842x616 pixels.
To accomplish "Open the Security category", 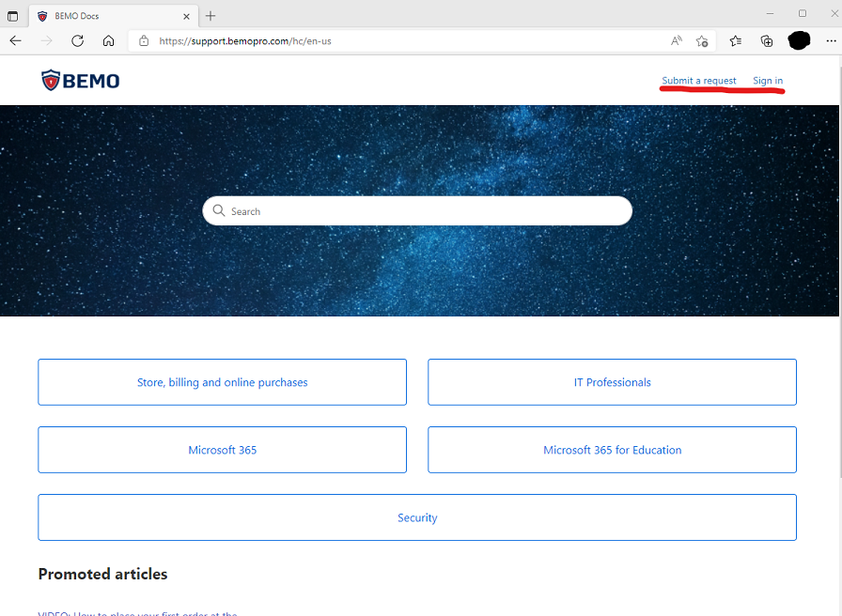I will tap(417, 517).
